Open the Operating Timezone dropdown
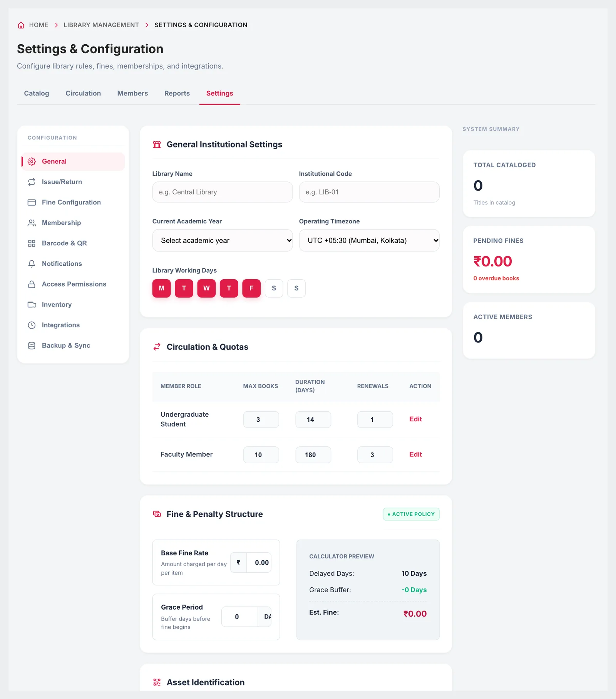Viewport: 616px width, 699px height. pos(369,241)
